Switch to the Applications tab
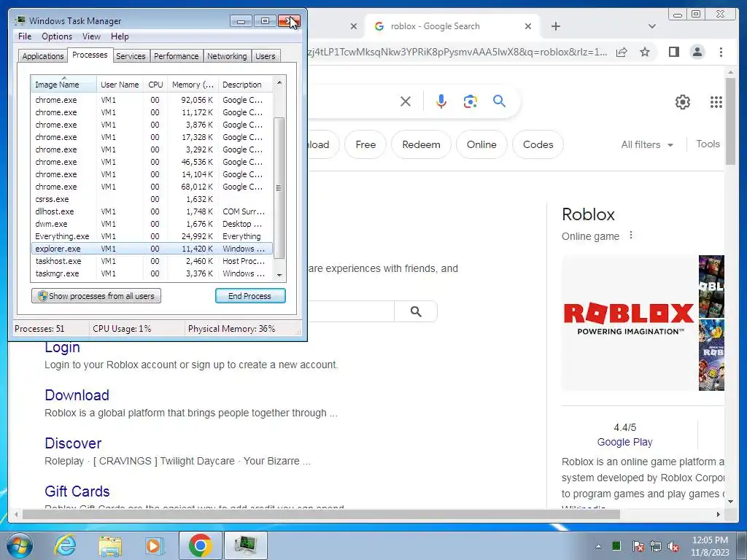Viewport: 747px width, 560px height. 43,56
